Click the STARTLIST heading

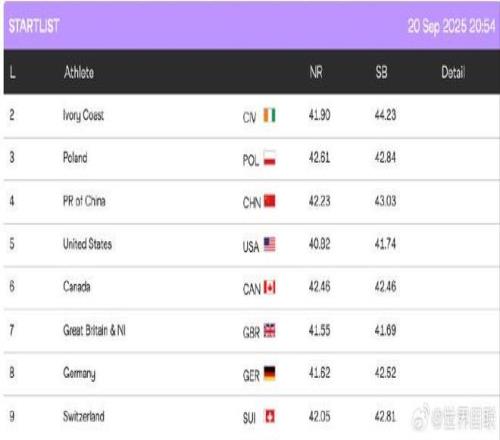[x=34, y=26]
